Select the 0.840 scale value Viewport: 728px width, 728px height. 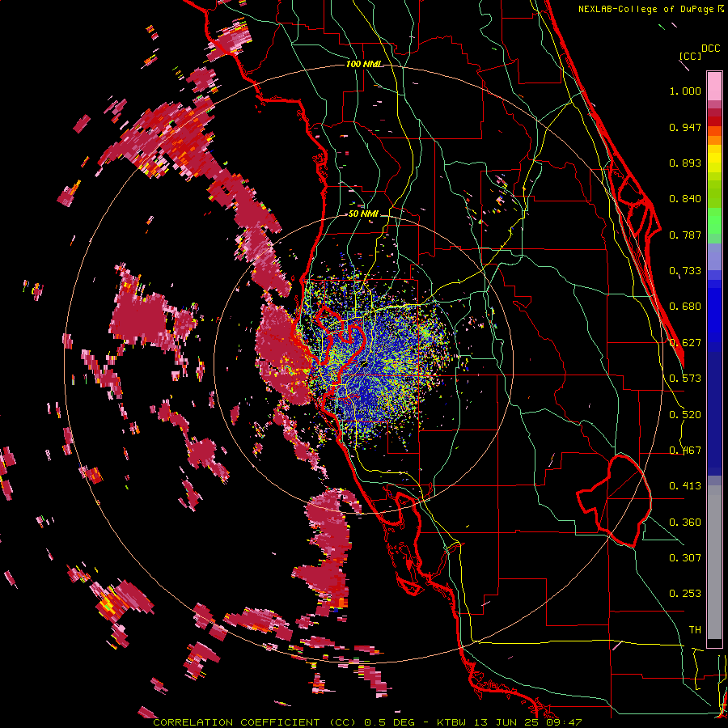(x=685, y=199)
